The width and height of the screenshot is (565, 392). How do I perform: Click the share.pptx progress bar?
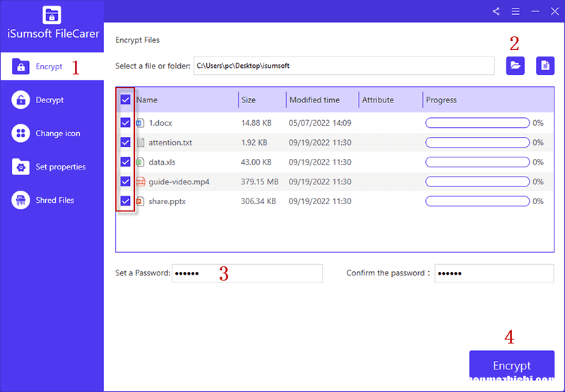[x=477, y=201]
